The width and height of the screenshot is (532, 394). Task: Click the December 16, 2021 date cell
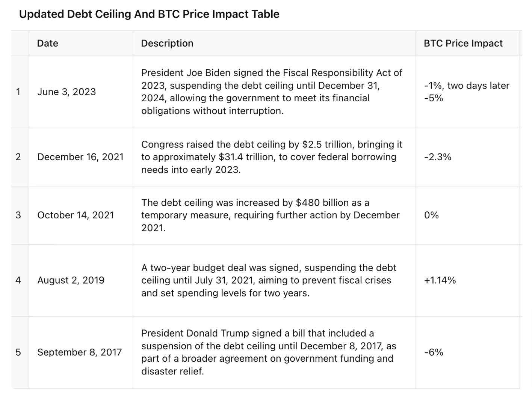80,157
